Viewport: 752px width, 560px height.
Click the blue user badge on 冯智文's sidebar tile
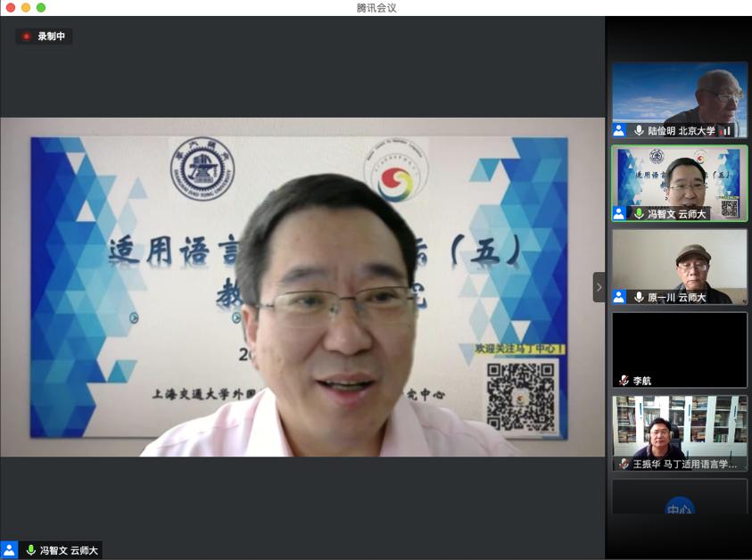619,214
